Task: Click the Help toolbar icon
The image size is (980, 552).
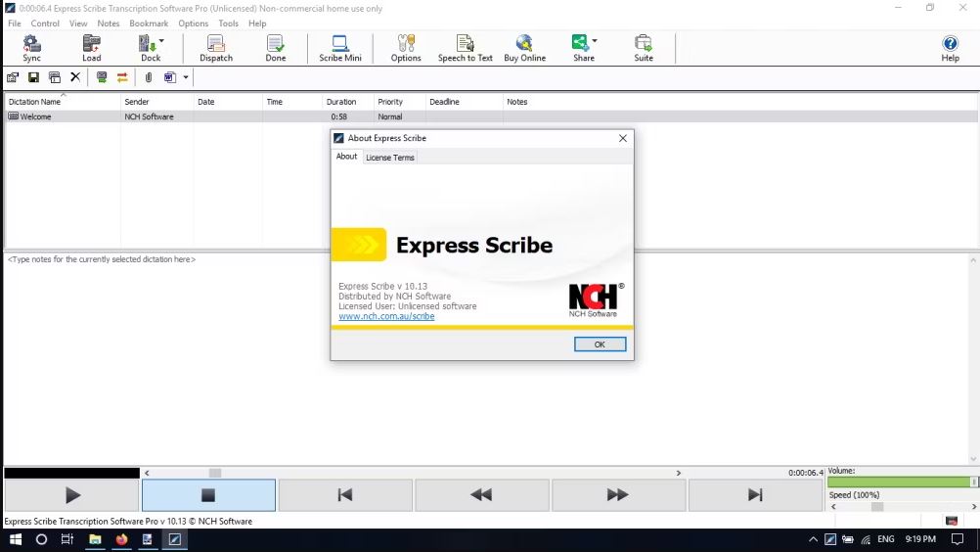Action: [x=950, y=48]
